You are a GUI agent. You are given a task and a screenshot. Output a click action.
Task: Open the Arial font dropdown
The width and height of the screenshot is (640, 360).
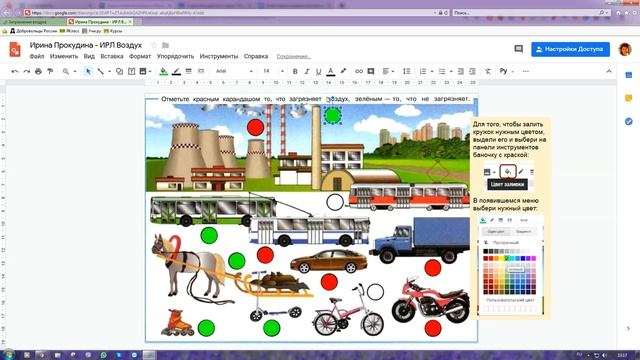point(234,71)
